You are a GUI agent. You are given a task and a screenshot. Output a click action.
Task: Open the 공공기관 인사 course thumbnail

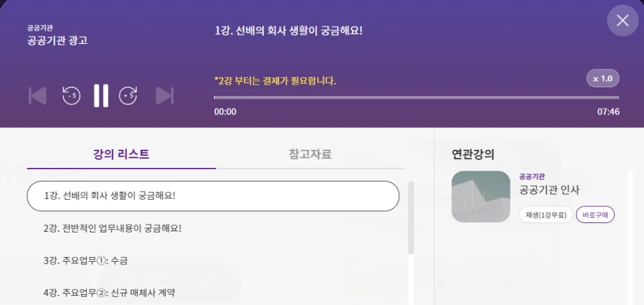click(x=480, y=196)
